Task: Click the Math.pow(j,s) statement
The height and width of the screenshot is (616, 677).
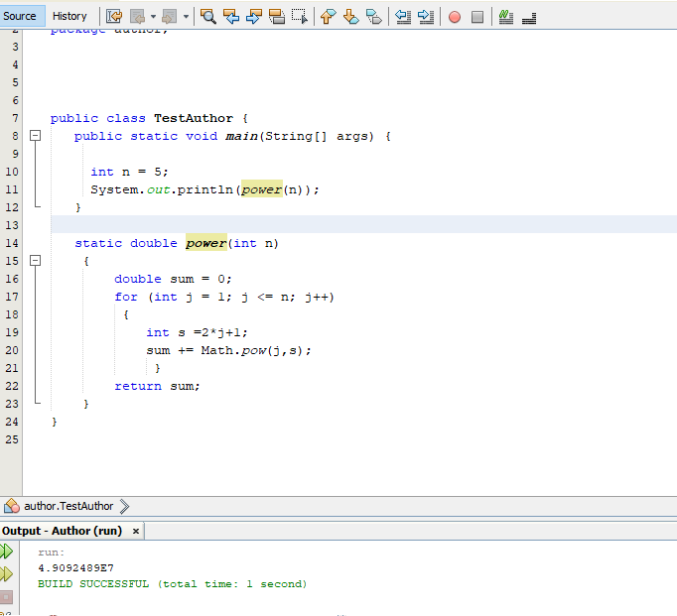Action: 228,350
